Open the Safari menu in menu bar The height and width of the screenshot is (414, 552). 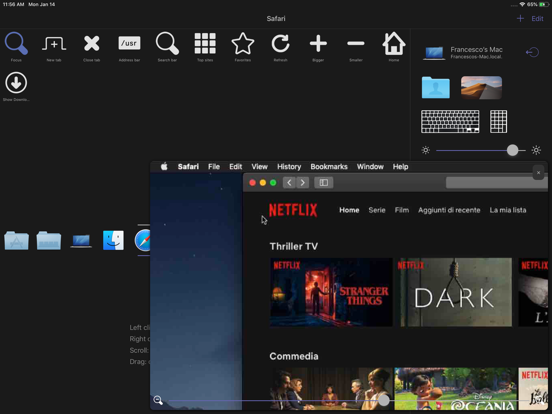(x=188, y=167)
